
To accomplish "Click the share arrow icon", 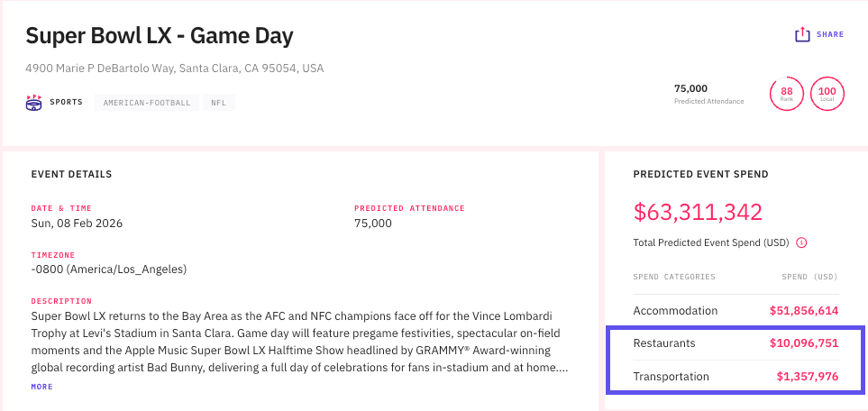I will (802, 34).
